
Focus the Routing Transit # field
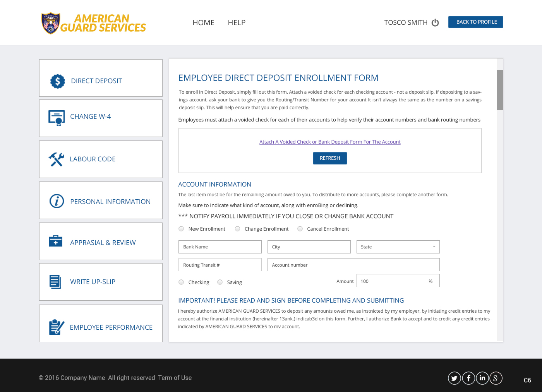220,265
